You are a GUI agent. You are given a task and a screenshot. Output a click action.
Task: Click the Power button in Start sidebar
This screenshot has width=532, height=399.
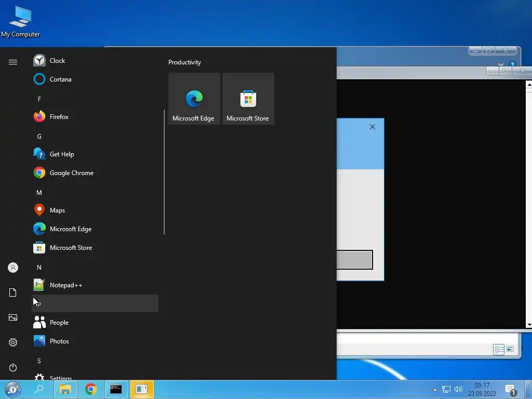point(13,367)
